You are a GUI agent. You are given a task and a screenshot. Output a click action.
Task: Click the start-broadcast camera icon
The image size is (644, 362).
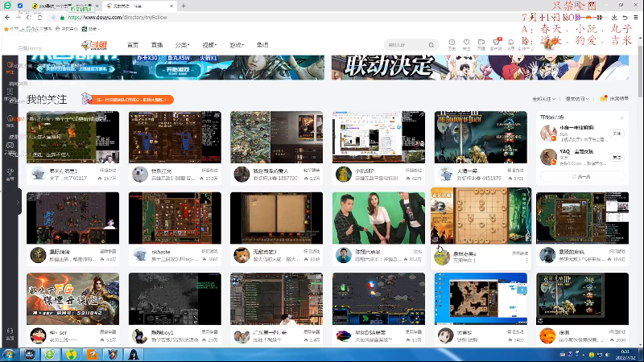(x=481, y=44)
